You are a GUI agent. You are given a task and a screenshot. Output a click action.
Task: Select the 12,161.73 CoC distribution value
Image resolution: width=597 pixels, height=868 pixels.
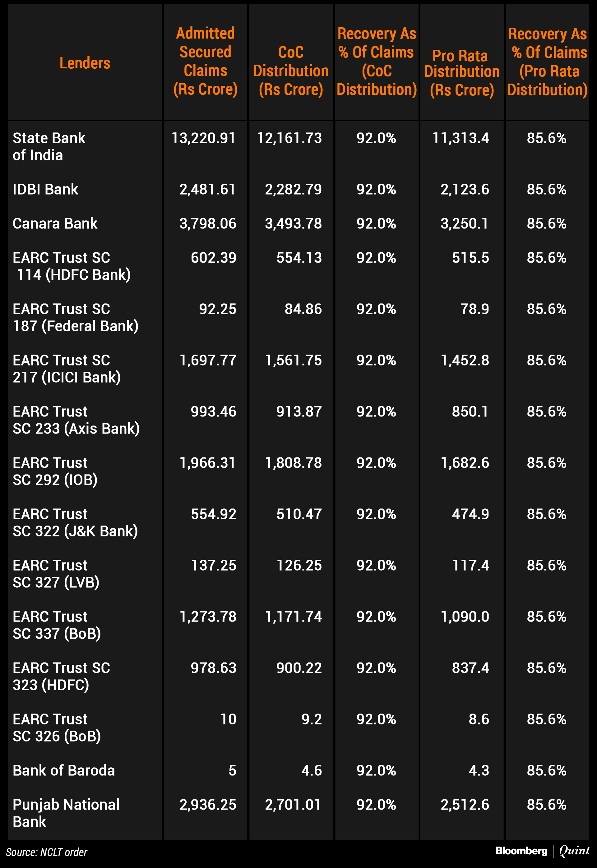[289, 138]
